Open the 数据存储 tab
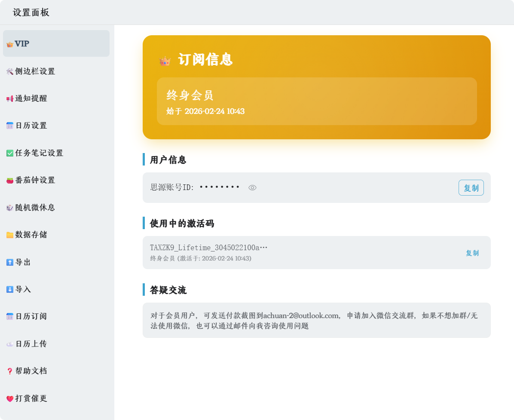Viewport: 514px width, 420px height. click(56, 235)
